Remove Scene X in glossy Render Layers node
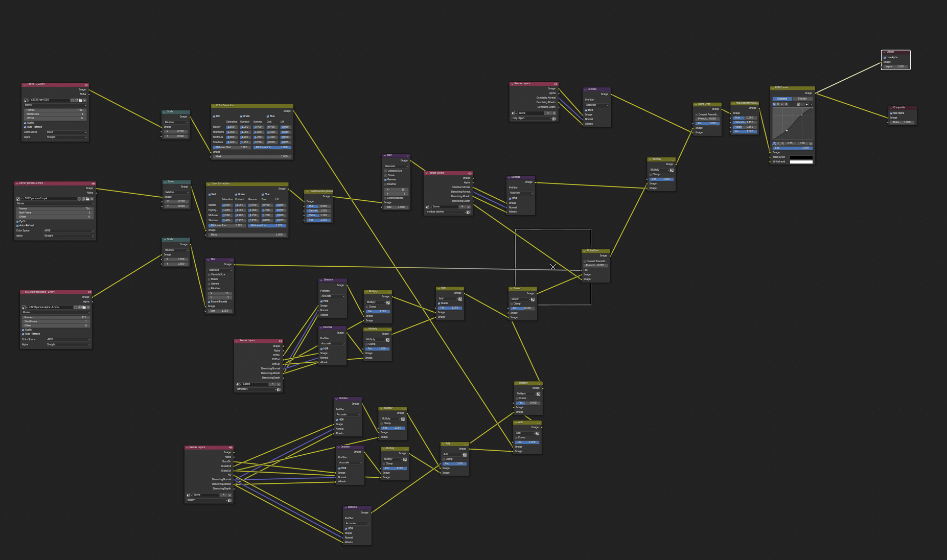 [x=229, y=495]
